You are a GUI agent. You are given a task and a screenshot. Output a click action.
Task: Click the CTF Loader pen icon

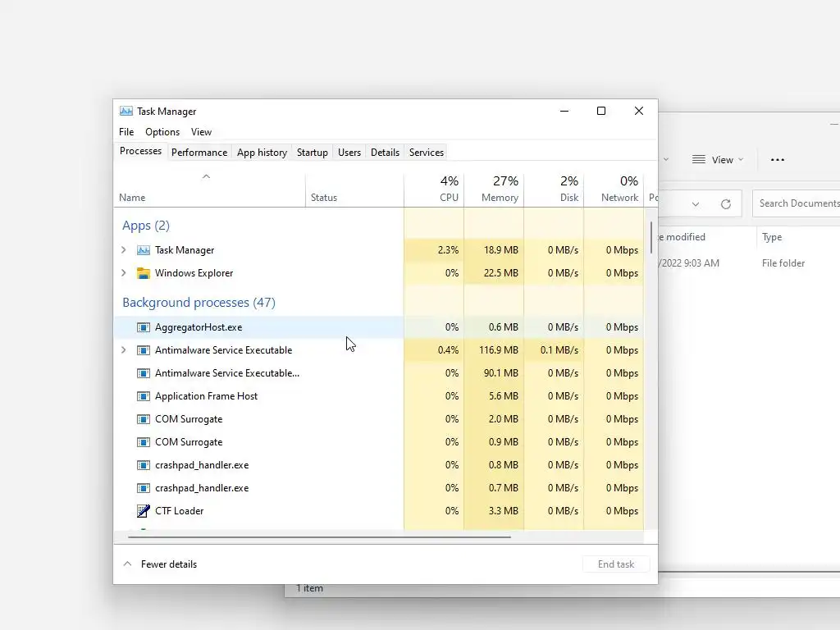(x=143, y=511)
